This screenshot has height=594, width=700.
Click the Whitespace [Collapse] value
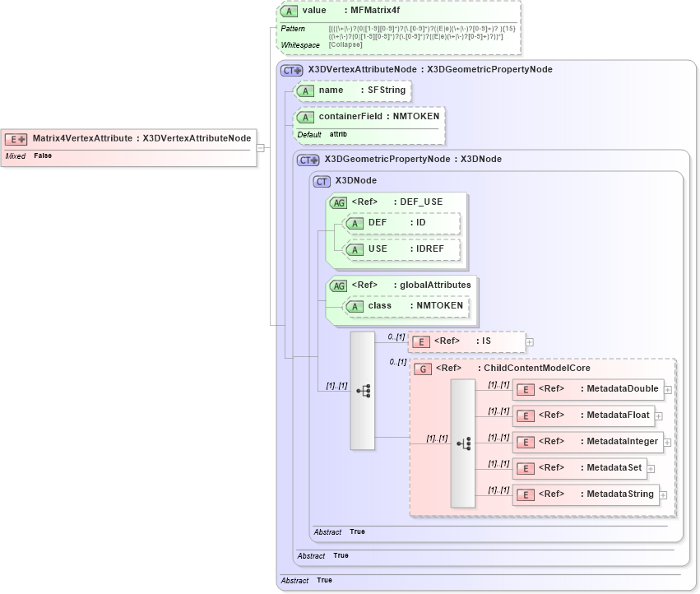[345, 44]
